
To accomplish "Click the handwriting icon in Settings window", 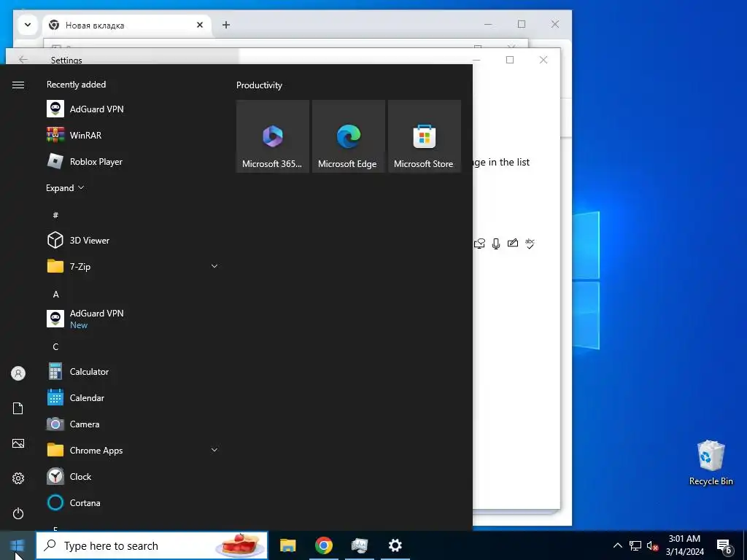I will [x=513, y=244].
